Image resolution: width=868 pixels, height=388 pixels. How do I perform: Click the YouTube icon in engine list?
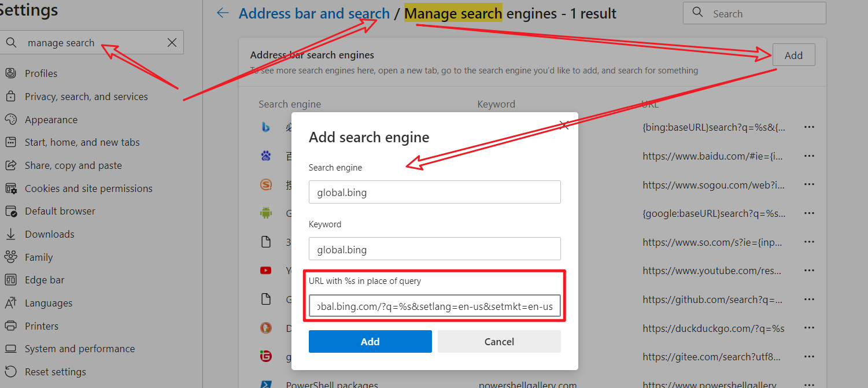tap(265, 271)
